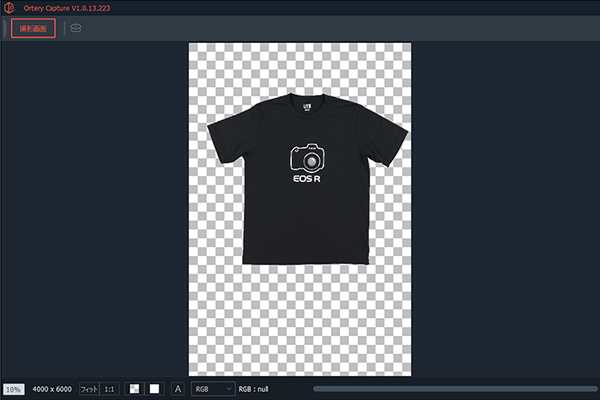The image size is (600, 400).
Task: Click transparent checkerboard area below the shirt
Action: 300,320
